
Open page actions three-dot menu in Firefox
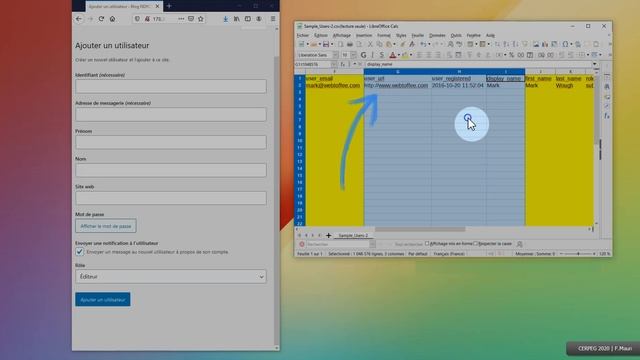[181, 19]
